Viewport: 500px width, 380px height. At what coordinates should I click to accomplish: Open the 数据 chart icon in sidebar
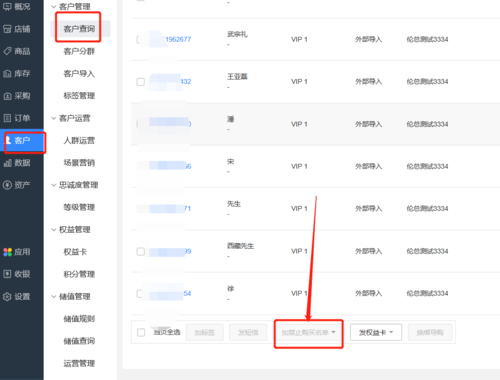7,163
